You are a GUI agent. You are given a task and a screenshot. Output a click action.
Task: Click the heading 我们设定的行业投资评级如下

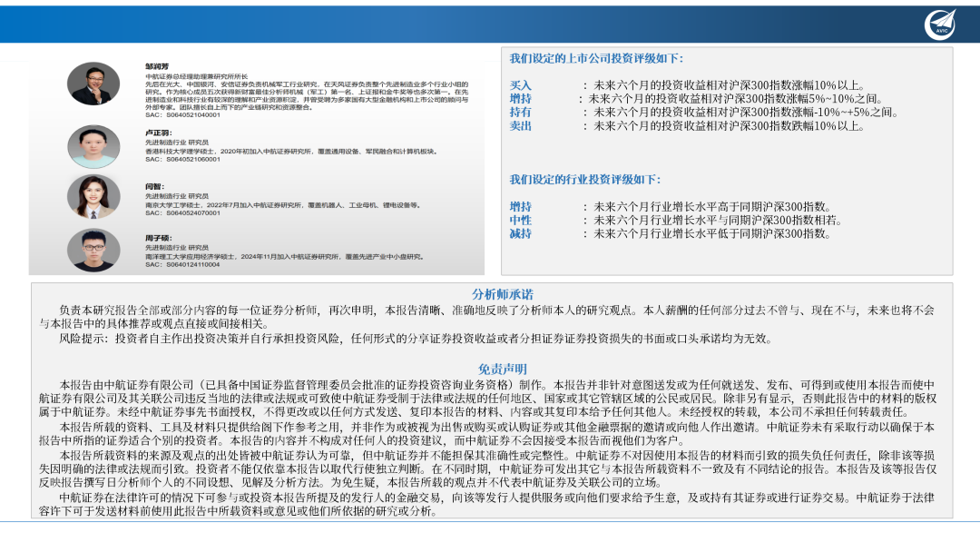(x=585, y=180)
